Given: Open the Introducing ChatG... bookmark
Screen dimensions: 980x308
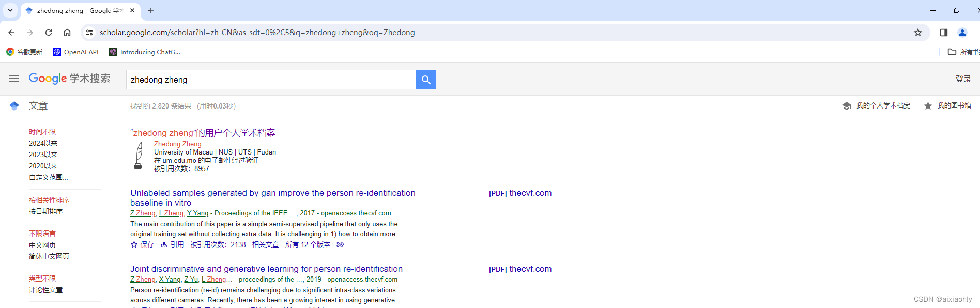Looking at the screenshot, I should (x=145, y=52).
